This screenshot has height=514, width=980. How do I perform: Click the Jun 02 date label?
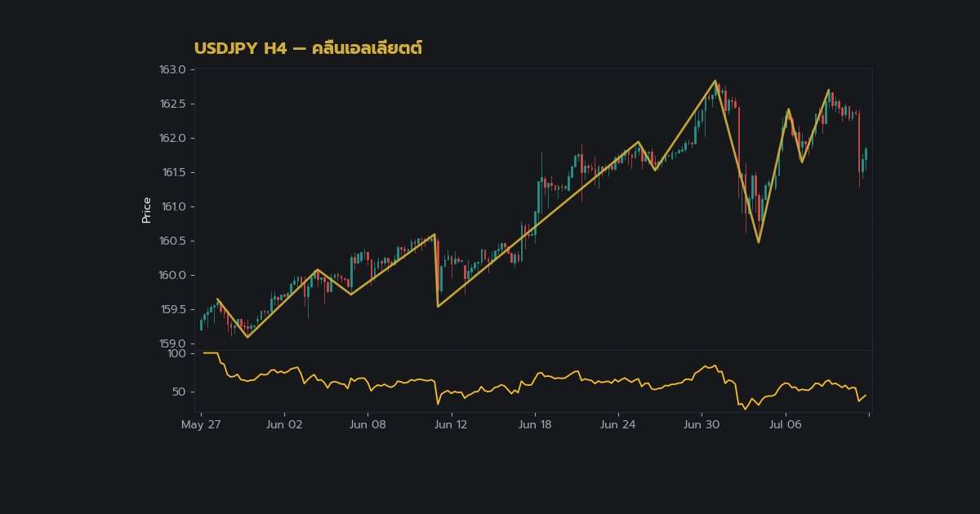[284, 424]
